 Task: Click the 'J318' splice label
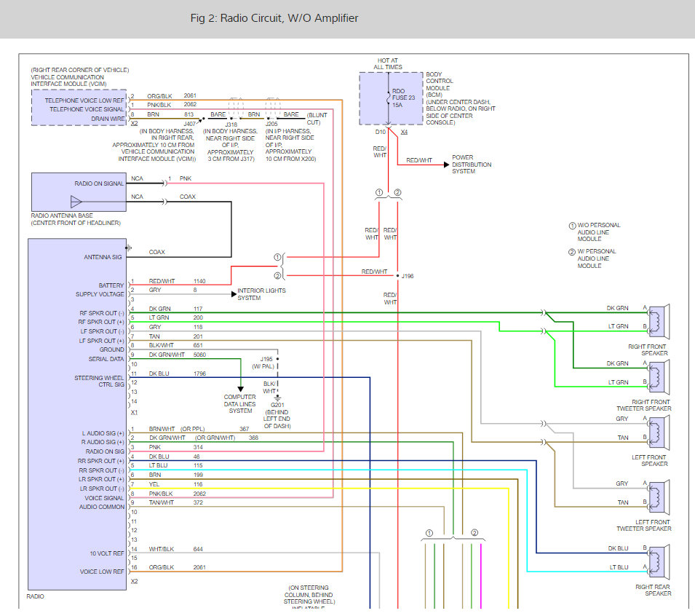point(231,125)
